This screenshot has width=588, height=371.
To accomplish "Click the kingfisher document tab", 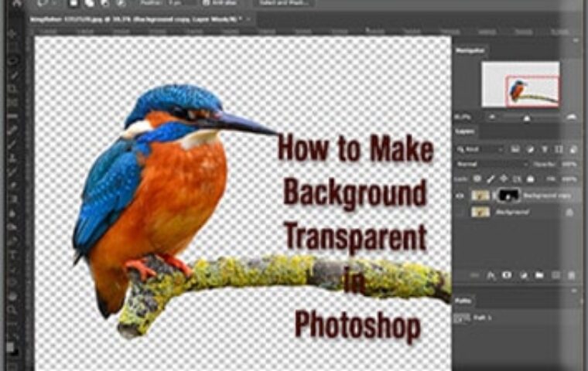I will point(135,19).
